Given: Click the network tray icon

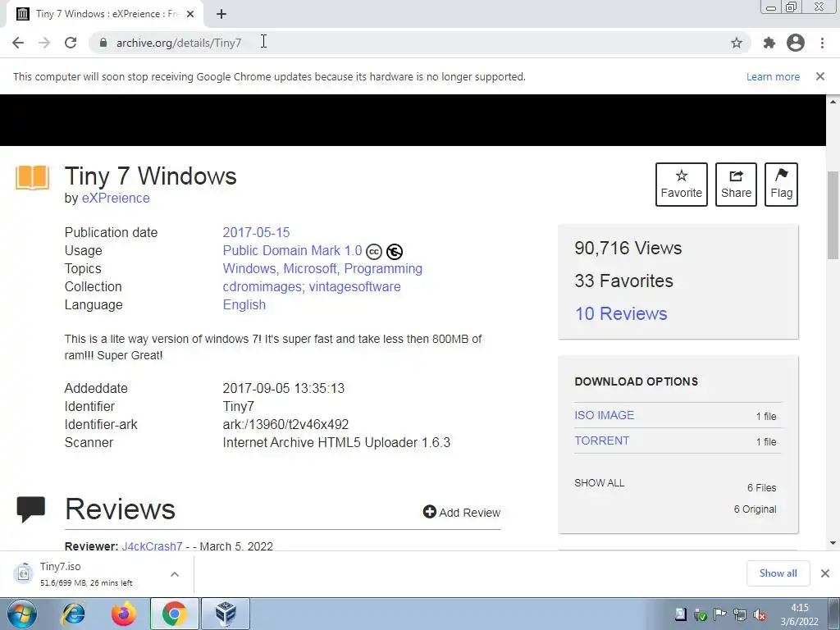Looking at the screenshot, I should pyautogui.click(x=740, y=615).
